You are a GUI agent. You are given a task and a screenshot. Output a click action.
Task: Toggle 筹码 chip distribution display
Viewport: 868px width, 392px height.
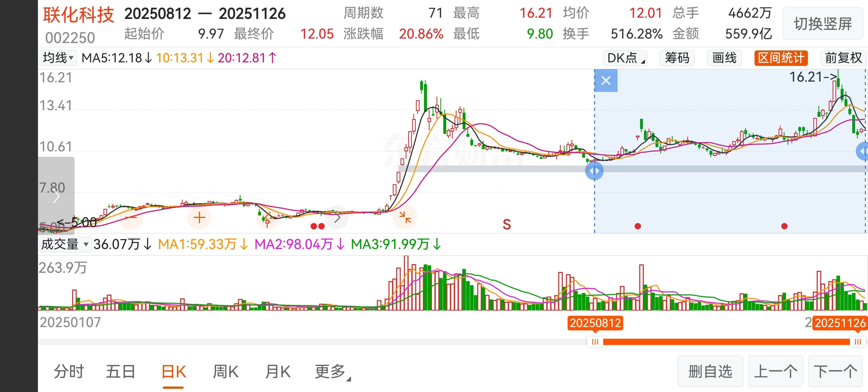tap(677, 58)
